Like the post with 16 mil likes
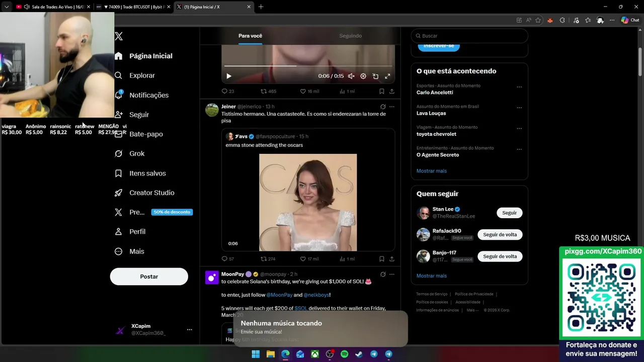644x362 pixels. coord(309,92)
